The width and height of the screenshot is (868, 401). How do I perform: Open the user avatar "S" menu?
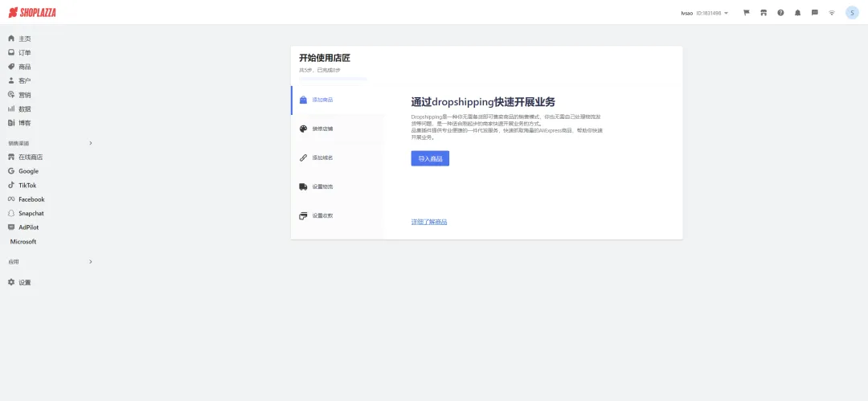click(x=852, y=13)
